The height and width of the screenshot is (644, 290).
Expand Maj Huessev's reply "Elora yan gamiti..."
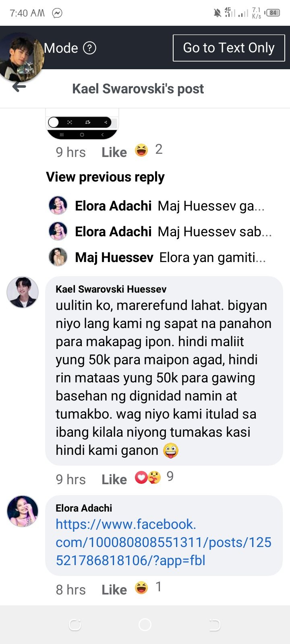(157, 257)
